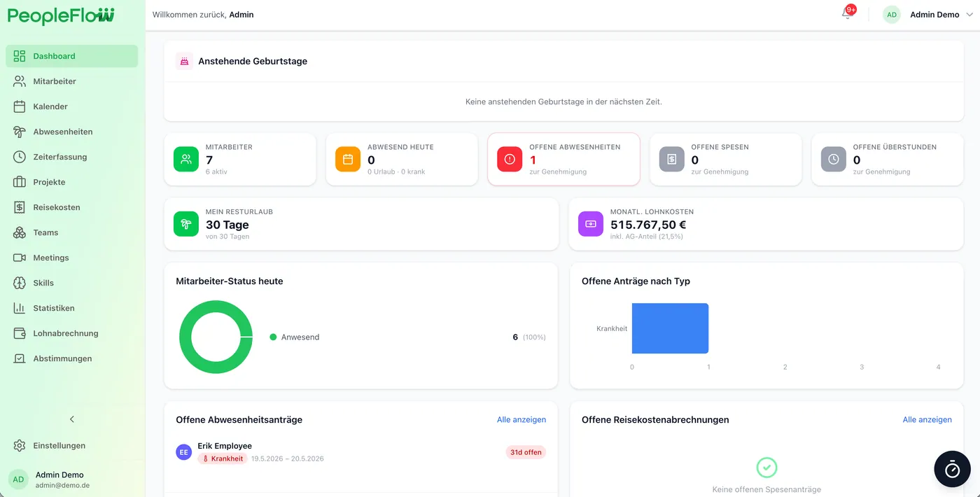Click the gray Offene Spesen receipt icon

pyautogui.click(x=672, y=160)
